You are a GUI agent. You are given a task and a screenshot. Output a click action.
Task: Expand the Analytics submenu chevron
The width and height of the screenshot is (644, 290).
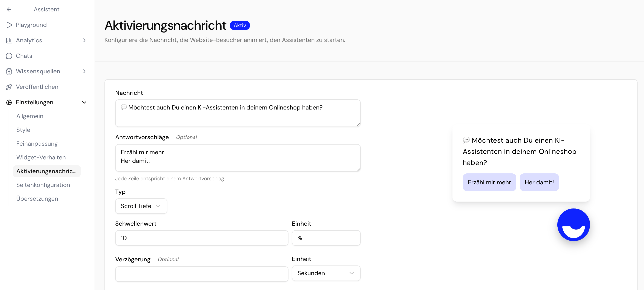(84, 40)
